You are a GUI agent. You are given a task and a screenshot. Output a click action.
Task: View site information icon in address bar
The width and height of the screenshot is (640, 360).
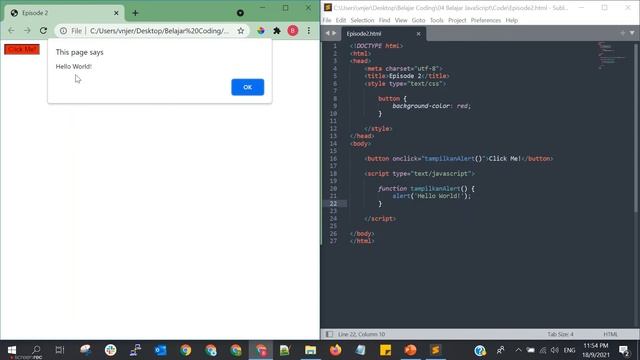click(63, 31)
